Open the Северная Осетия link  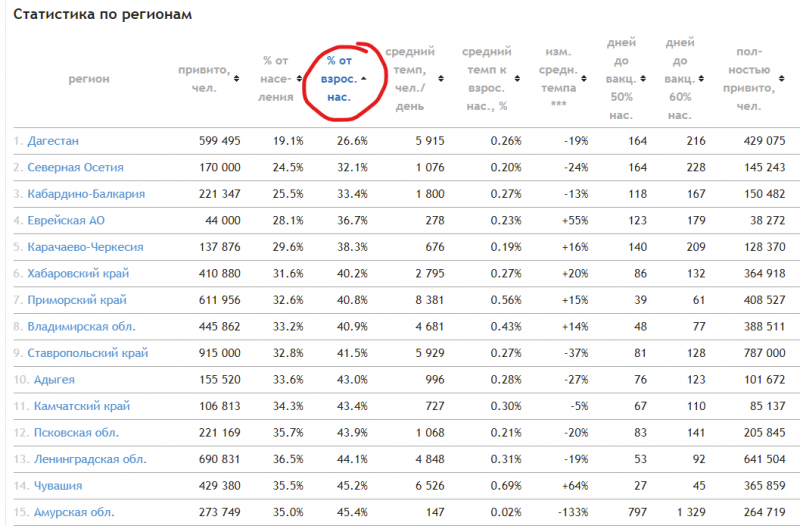[76, 167]
